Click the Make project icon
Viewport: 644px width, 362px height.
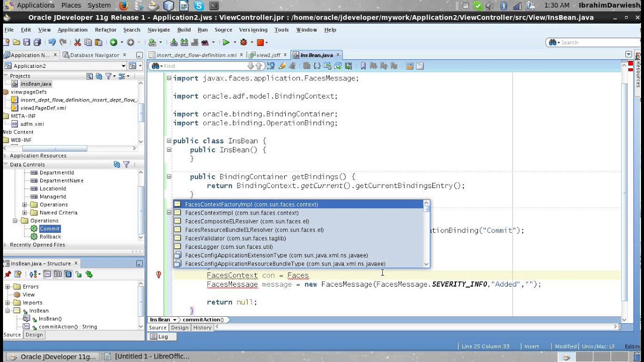174,42
